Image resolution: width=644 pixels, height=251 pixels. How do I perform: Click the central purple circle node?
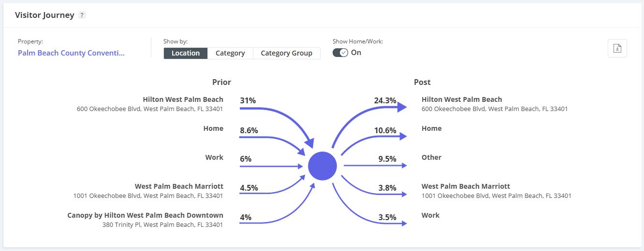(322, 166)
